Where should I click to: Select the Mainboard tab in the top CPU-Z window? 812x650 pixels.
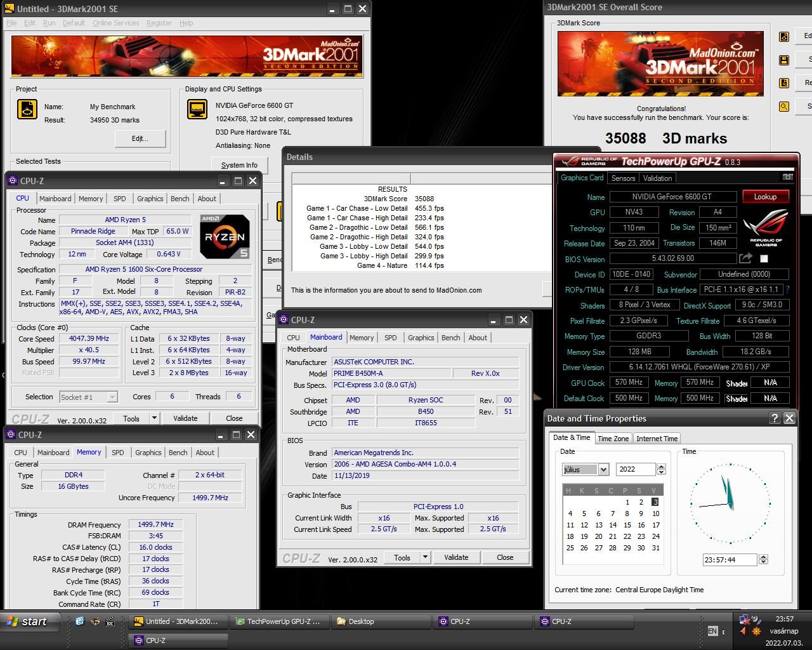click(55, 199)
